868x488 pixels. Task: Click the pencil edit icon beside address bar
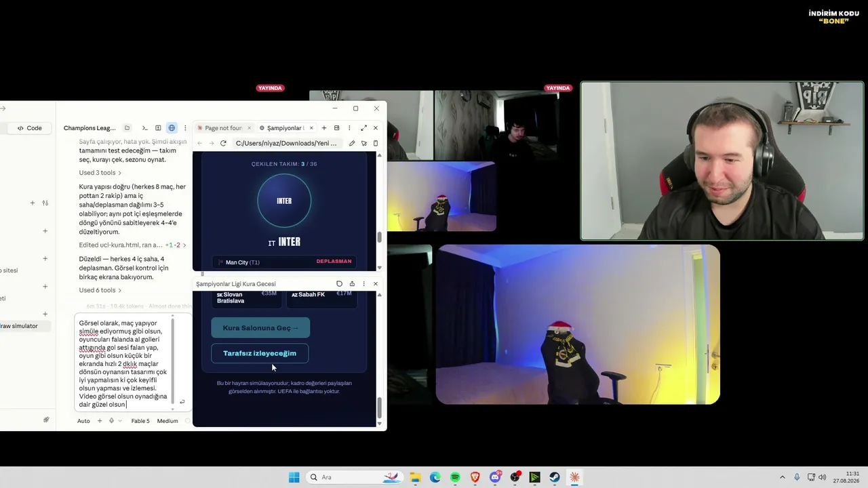pyautogui.click(x=352, y=143)
